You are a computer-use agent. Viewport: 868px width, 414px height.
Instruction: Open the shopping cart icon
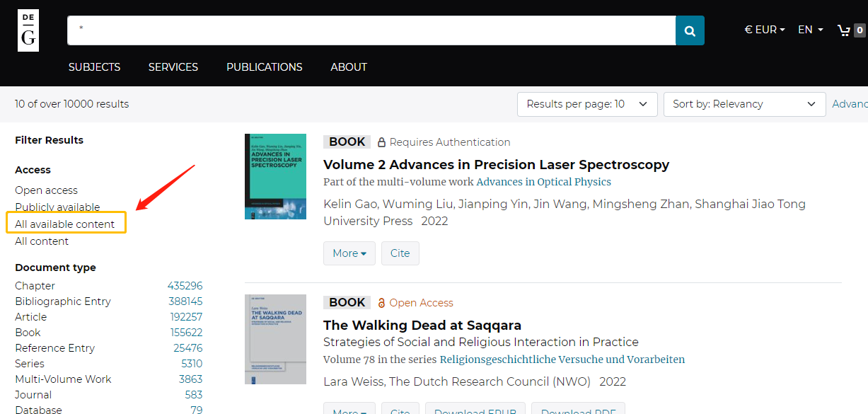click(844, 30)
